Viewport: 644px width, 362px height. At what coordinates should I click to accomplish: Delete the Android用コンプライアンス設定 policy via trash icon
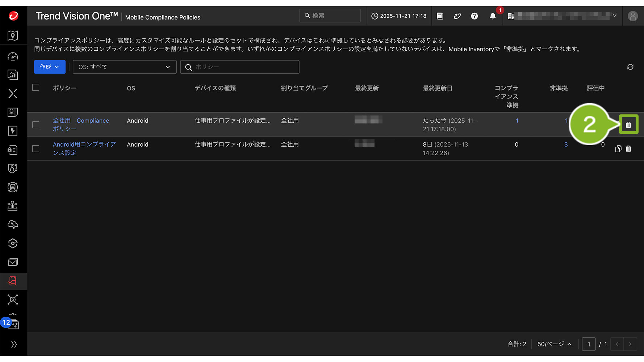[628, 149]
